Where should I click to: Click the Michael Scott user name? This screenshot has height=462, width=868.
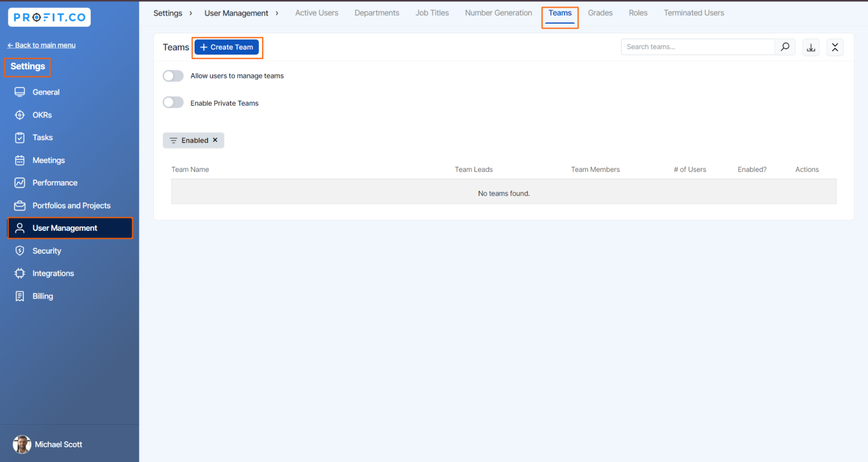pyautogui.click(x=58, y=445)
